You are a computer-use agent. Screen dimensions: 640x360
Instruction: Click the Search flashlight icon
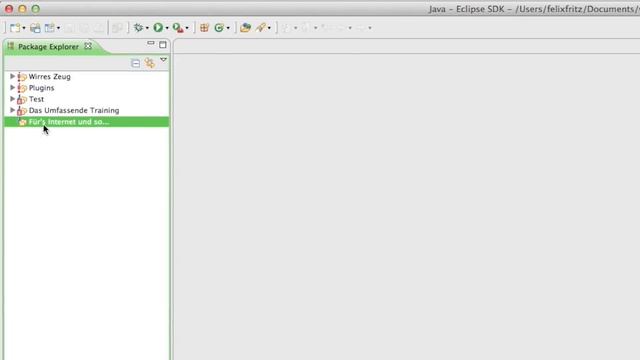260,28
